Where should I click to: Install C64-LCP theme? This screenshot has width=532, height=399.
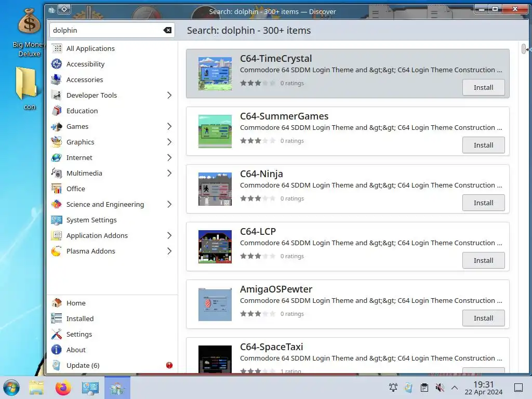[483, 261]
